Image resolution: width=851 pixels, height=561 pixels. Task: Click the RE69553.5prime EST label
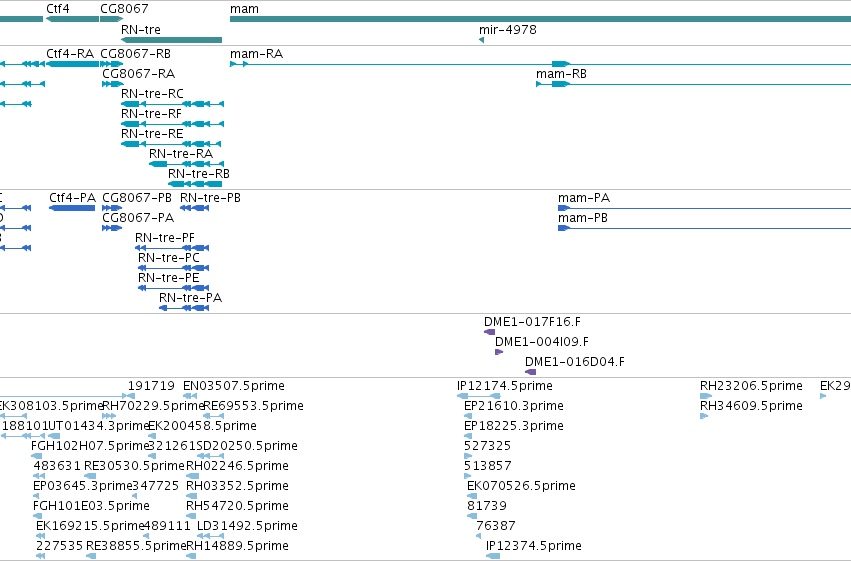point(253,406)
